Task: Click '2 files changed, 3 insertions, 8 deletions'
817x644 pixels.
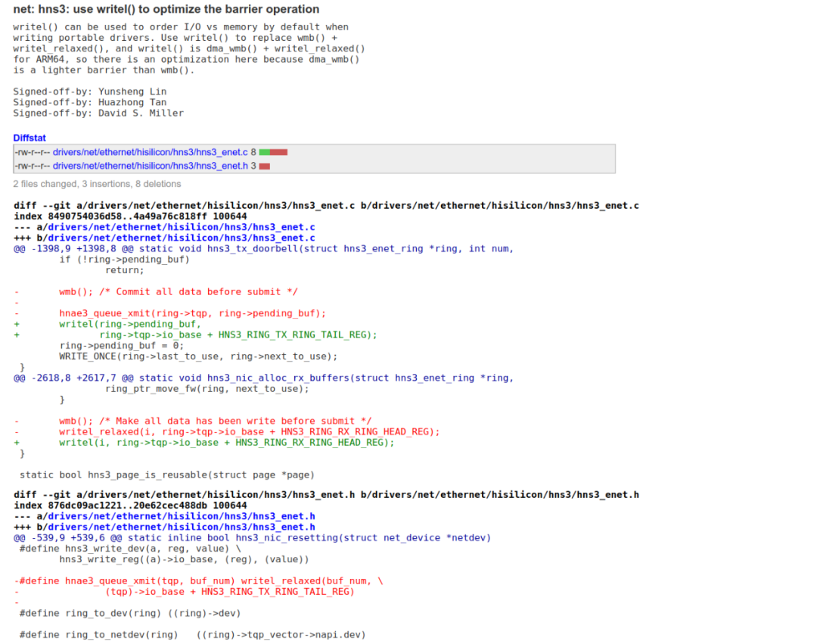Action: tap(97, 184)
